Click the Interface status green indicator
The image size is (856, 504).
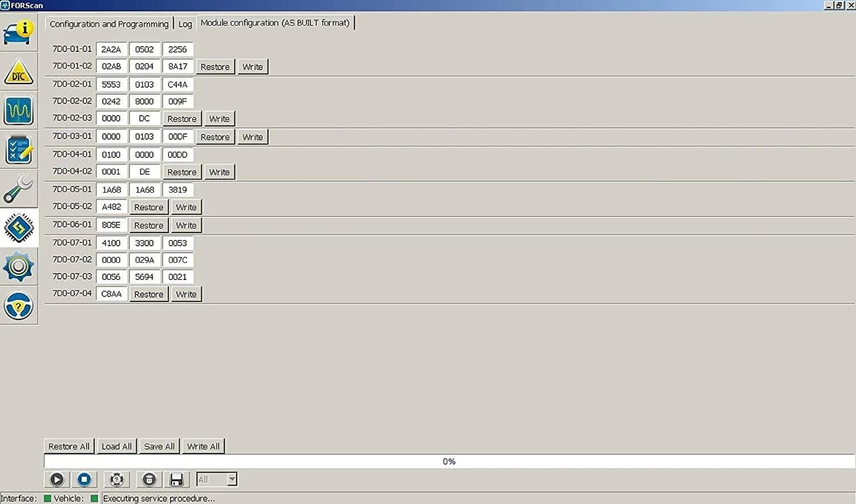click(x=48, y=498)
